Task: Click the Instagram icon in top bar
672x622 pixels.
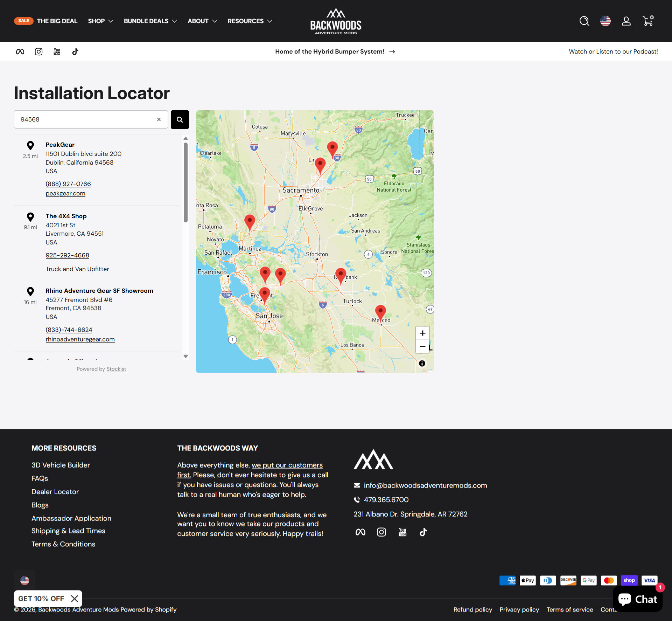Action: (x=38, y=52)
